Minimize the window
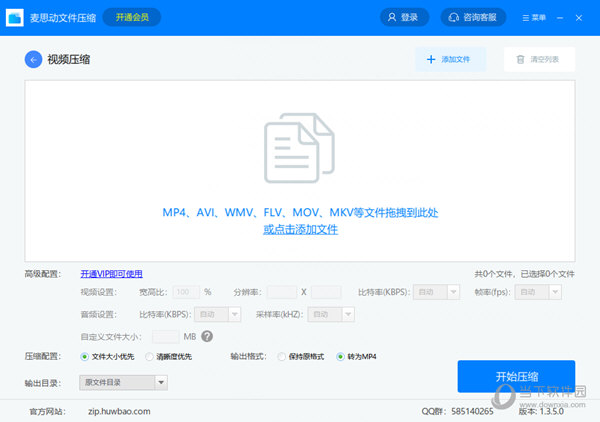600x422 pixels. click(x=560, y=18)
